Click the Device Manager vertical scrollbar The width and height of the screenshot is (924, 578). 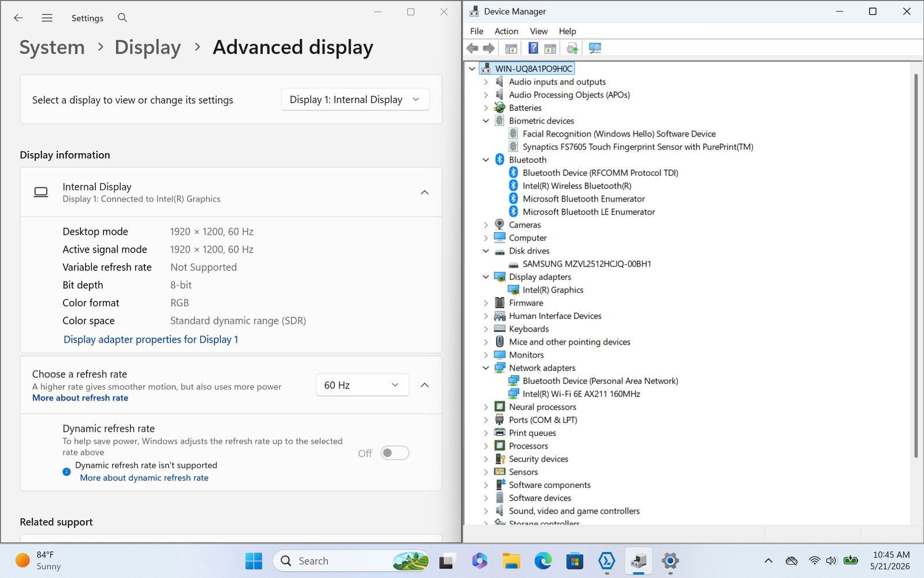point(916,266)
